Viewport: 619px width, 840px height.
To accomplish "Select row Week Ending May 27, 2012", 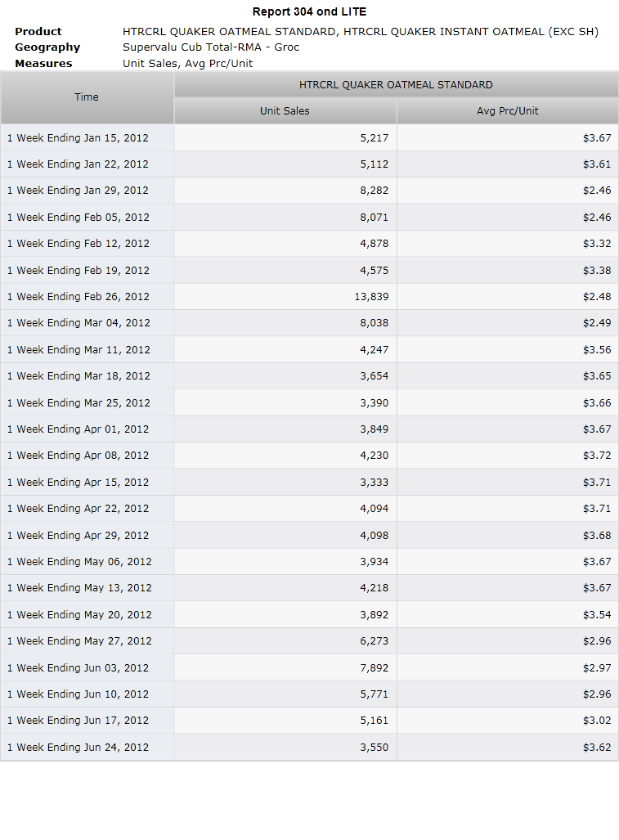I will [309, 640].
